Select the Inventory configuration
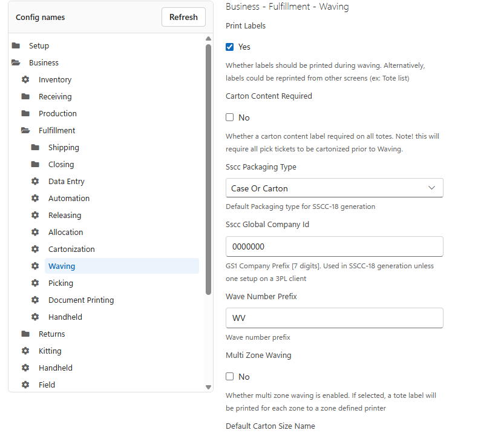This screenshot has width=504, height=433. coord(55,80)
